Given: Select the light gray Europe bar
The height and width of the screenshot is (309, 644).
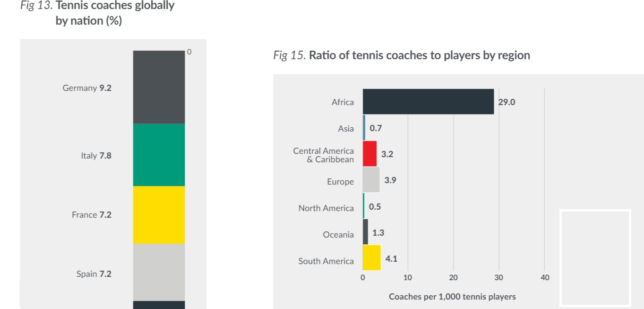Looking at the screenshot, I should pyautogui.click(x=371, y=180).
